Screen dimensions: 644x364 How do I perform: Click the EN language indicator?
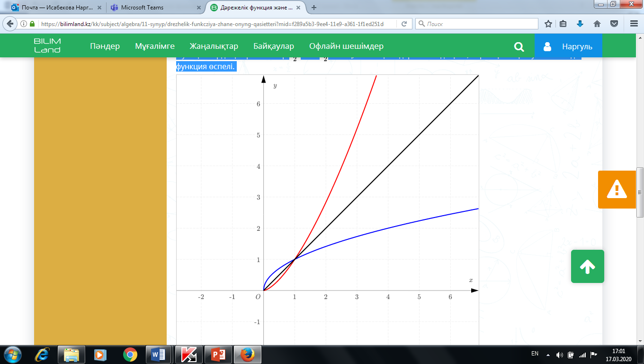pyautogui.click(x=535, y=354)
